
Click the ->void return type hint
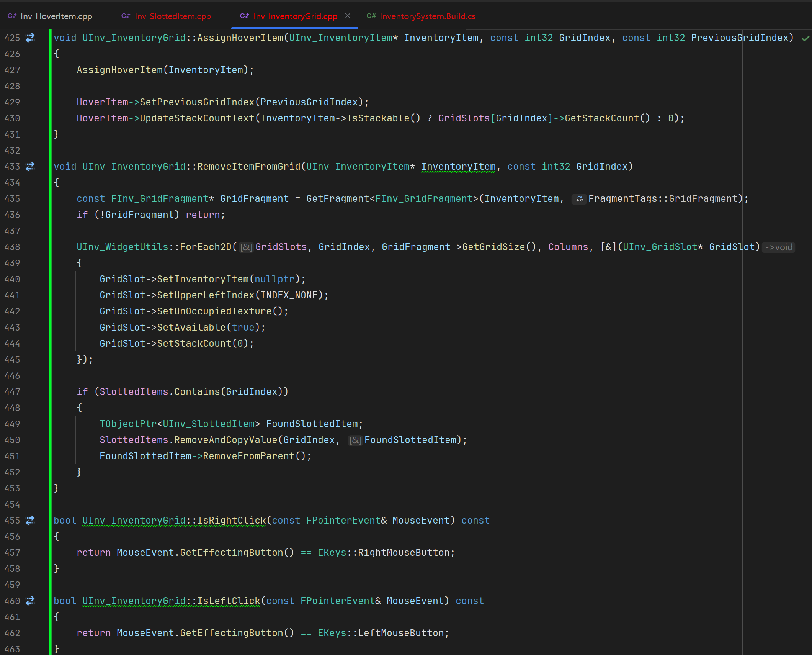pyautogui.click(x=778, y=247)
